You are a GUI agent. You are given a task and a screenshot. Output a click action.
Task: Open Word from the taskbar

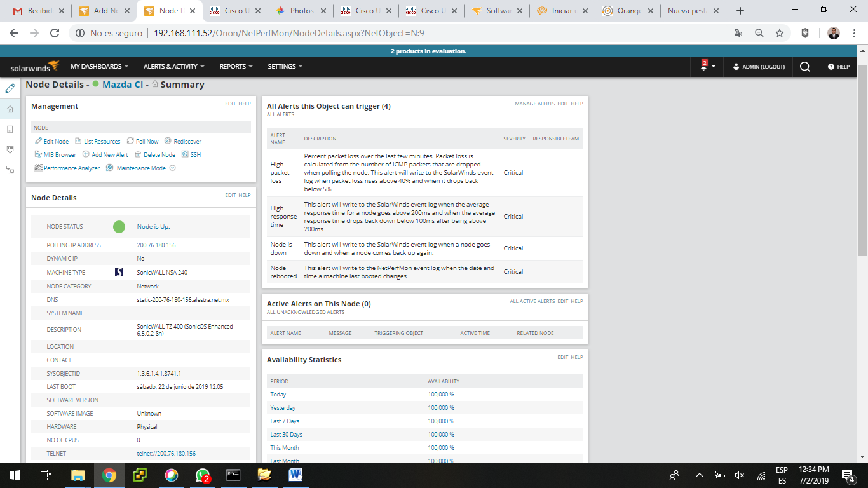[296, 475]
